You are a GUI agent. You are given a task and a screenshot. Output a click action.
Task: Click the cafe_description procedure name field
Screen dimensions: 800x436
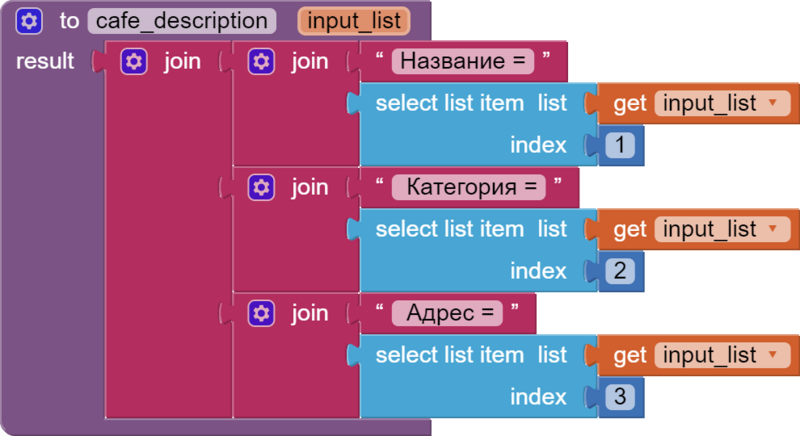182,21
